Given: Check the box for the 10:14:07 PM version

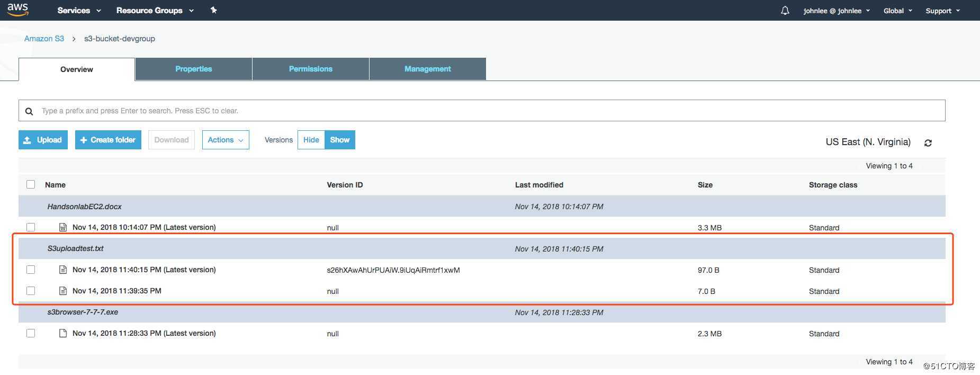Looking at the screenshot, I should click(x=31, y=227).
